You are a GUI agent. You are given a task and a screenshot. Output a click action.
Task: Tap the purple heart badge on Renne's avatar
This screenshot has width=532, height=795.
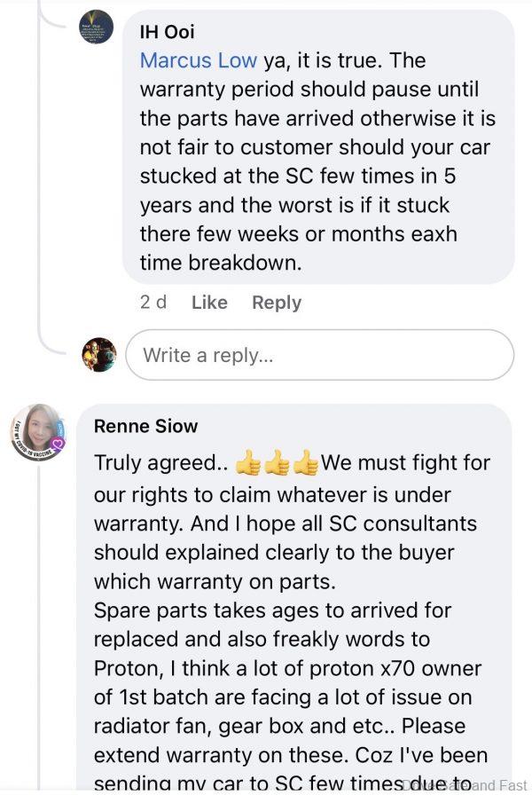pos(59,444)
